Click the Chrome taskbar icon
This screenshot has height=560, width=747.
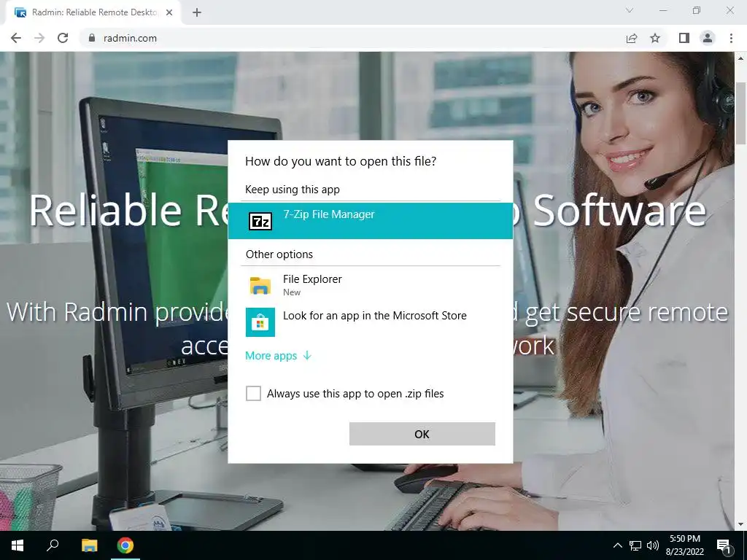coord(125,545)
